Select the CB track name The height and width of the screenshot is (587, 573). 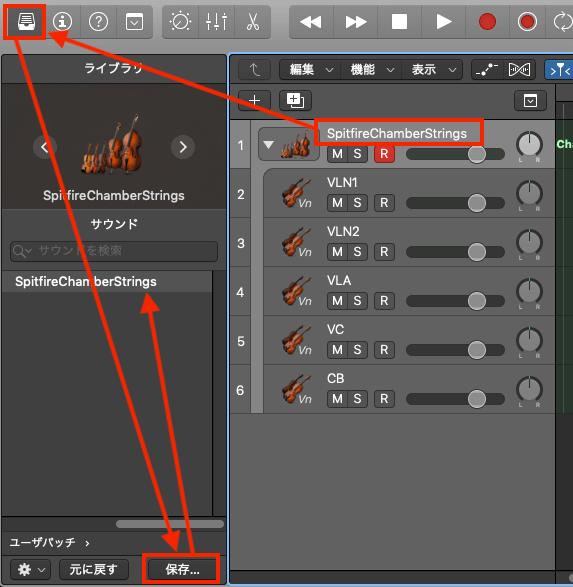click(335, 378)
